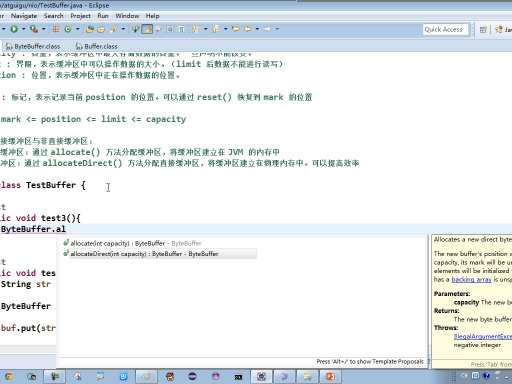The height and width of the screenshot is (384, 512).
Task: Click the Back navigation arrow
Action: (248, 29)
